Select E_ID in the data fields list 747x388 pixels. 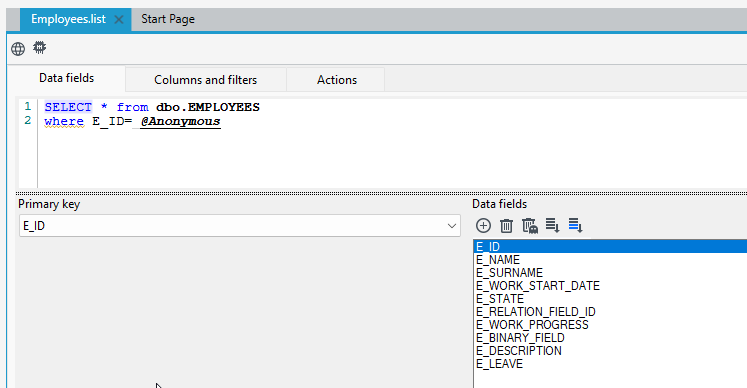point(610,246)
